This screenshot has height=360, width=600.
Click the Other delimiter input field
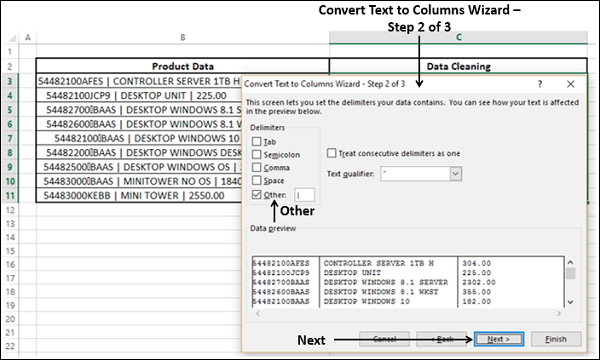305,195
